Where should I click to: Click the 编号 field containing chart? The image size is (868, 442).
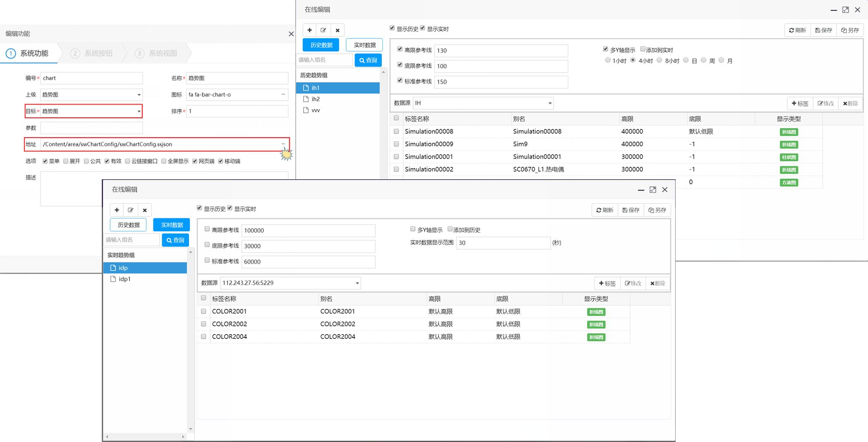[x=91, y=78]
